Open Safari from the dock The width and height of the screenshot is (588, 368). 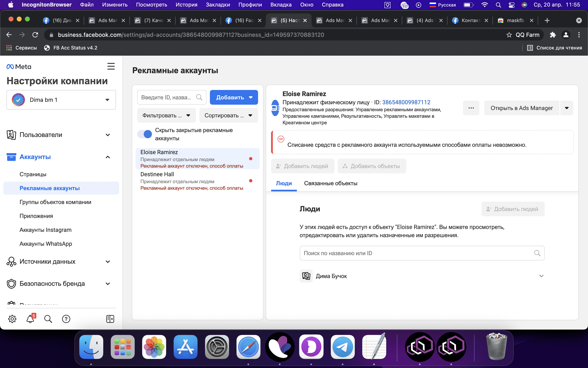coord(248,347)
